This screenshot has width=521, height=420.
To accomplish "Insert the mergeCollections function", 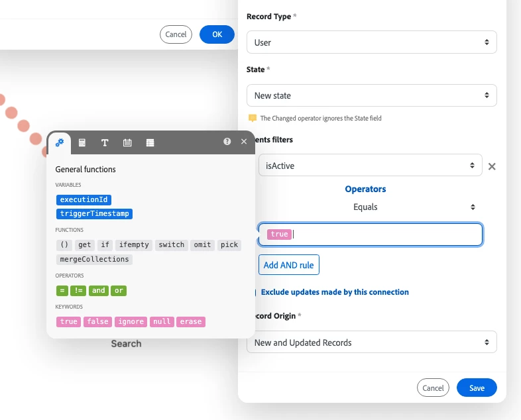I will [94, 259].
